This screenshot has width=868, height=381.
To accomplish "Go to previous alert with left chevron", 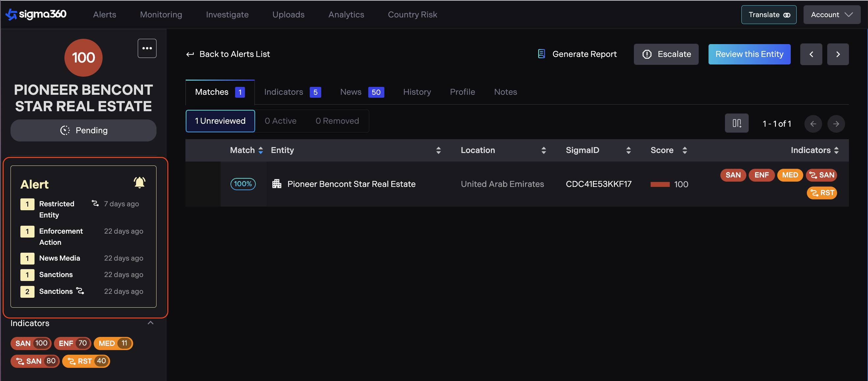I will [x=811, y=54].
